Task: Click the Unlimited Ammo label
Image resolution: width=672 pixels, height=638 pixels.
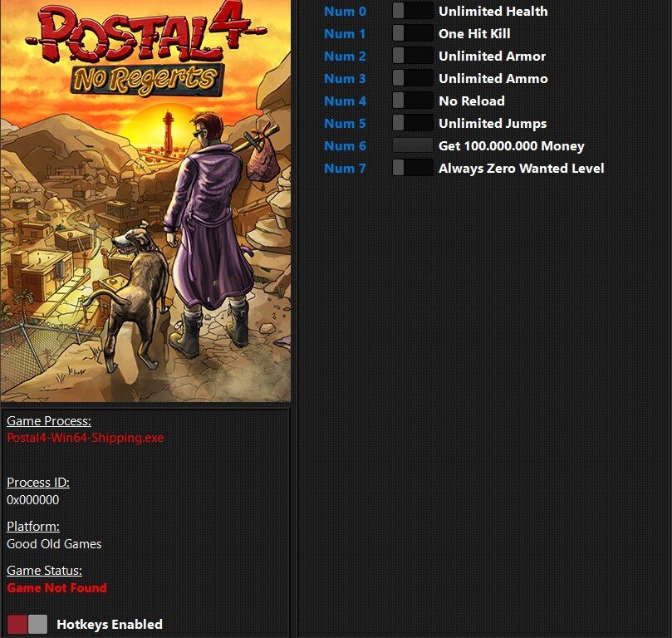Action: pyautogui.click(x=493, y=78)
